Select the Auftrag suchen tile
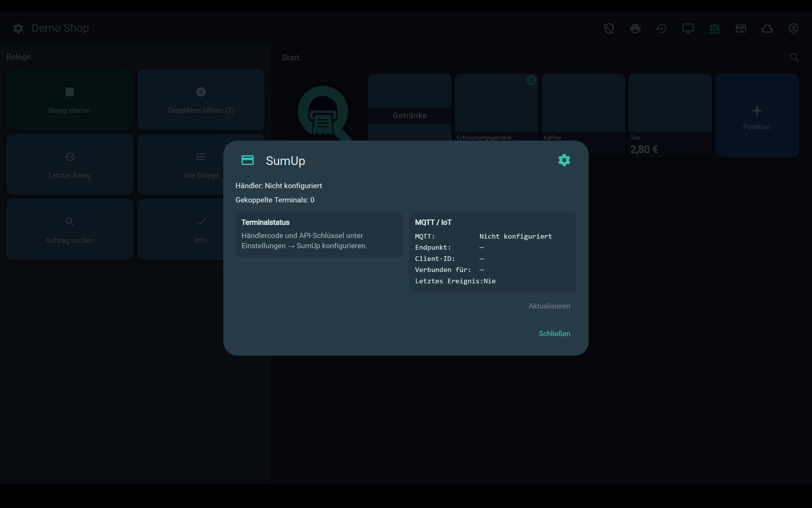 point(70,229)
